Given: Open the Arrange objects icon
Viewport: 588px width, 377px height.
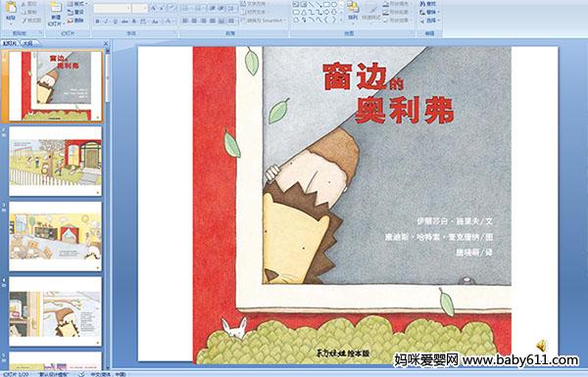Looking at the screenshot, I should click(x=353, y=8).
